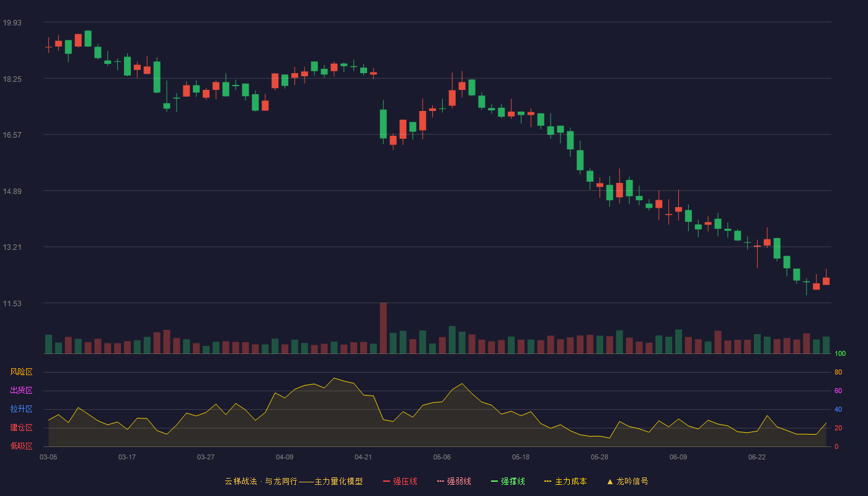Click the first candlestick at 03-05
The height and width of the screenshot is (496, 868).
point(48,46)
